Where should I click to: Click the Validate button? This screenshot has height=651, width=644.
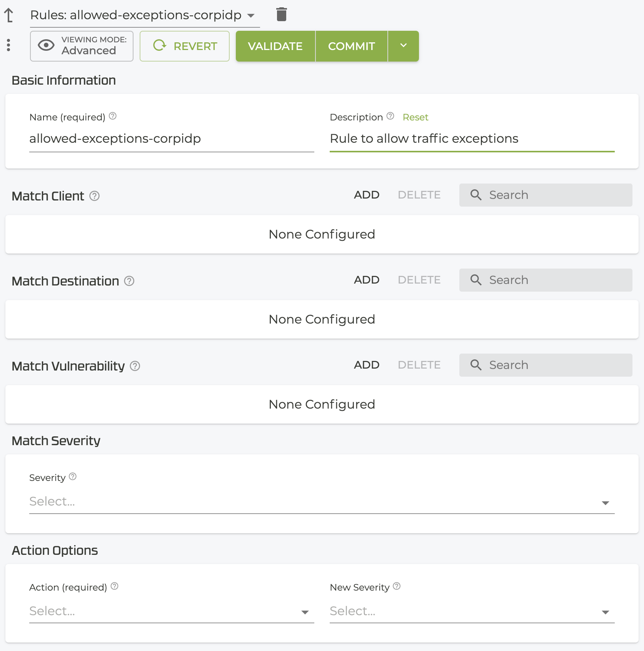coord(275,46)
